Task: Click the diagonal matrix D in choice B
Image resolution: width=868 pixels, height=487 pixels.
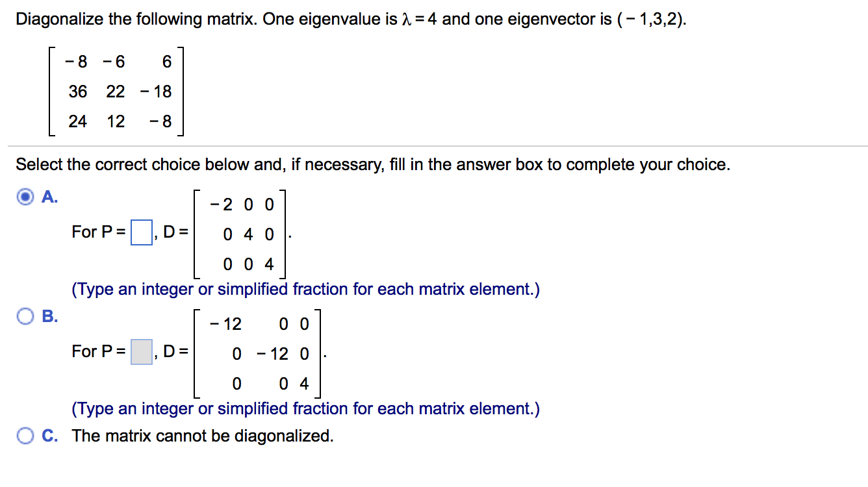Action: point(257,354)
